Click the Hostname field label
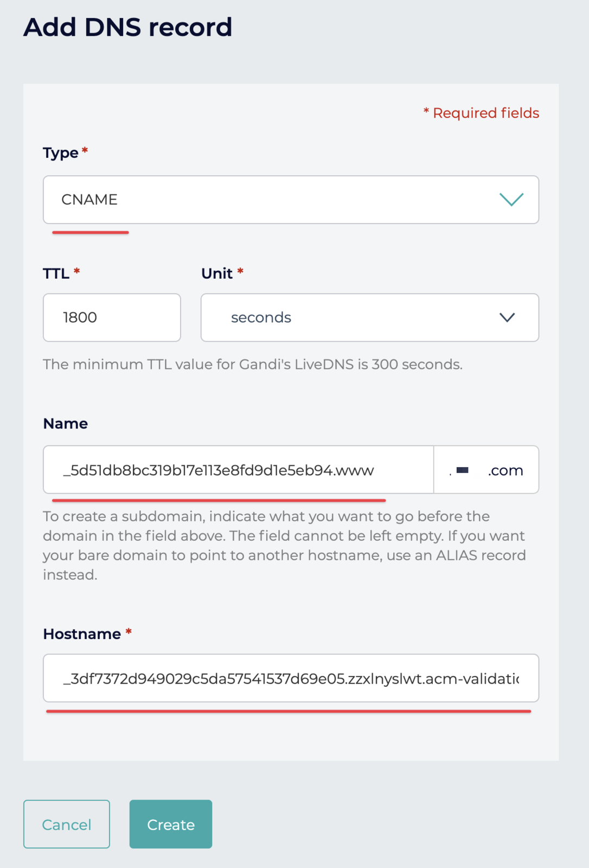Screen dimensions: 589x868 [x=82, y=634]
